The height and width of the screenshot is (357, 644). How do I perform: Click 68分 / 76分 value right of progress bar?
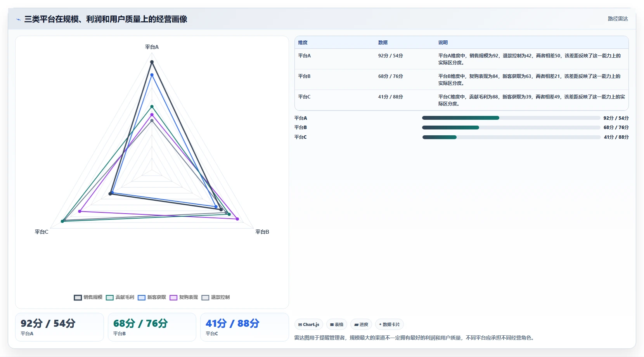(616, 128)
